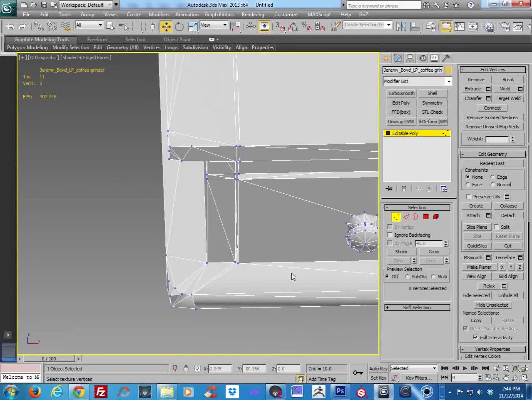Switch to Element selection mode
The height and width of the screenshot is (400, 532).
436,217
